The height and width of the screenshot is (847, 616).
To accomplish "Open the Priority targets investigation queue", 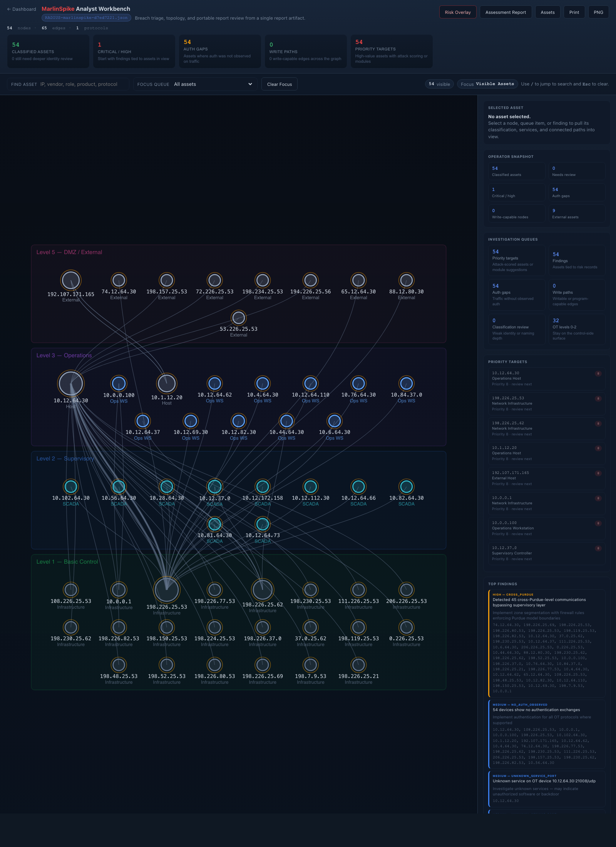I will tap(516, 260).
